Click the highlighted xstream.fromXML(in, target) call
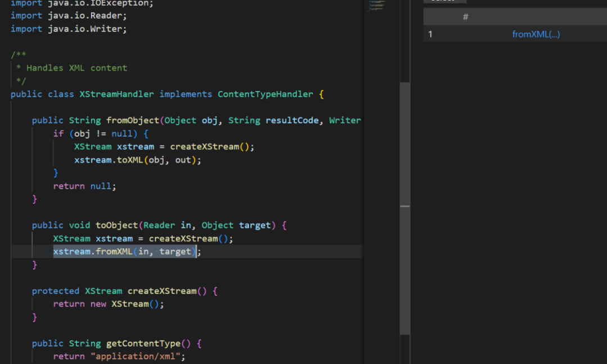 pyautogui.click(x=125, y=252)
